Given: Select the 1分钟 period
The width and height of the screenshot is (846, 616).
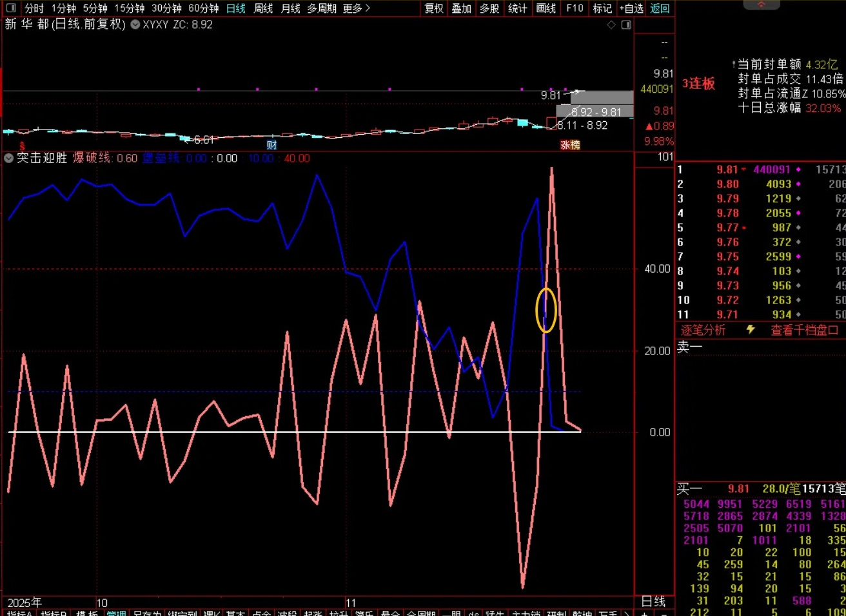Looking at the screenshot, I should (64, 8).
